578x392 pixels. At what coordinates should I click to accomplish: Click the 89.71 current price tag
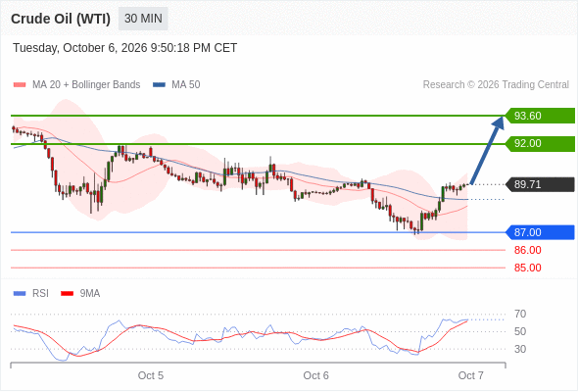(540, 184)
